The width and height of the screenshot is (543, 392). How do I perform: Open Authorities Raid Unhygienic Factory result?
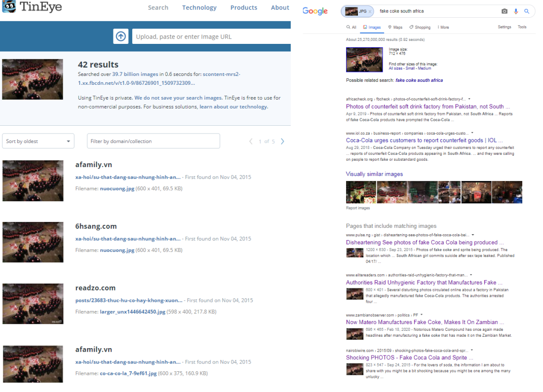[424, 283]
